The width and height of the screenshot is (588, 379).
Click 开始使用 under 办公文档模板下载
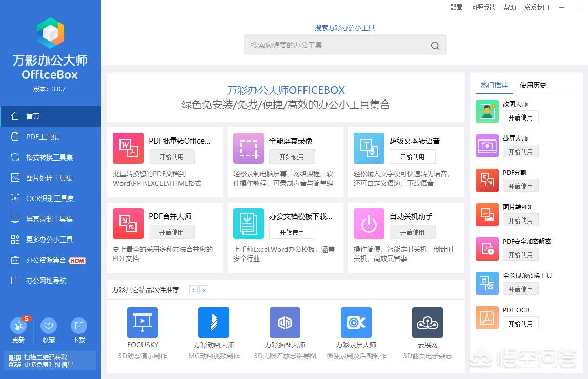292,232
